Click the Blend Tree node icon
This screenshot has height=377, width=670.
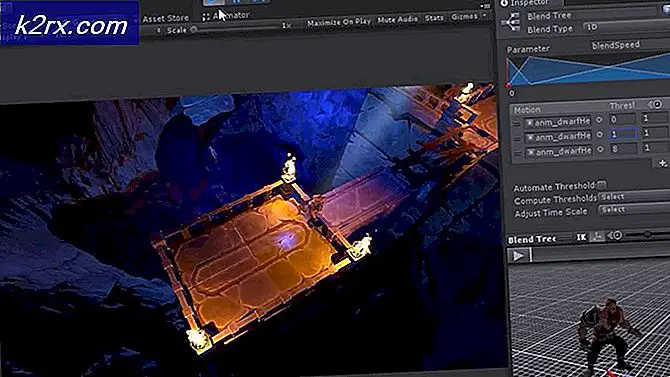pos(511,21)
